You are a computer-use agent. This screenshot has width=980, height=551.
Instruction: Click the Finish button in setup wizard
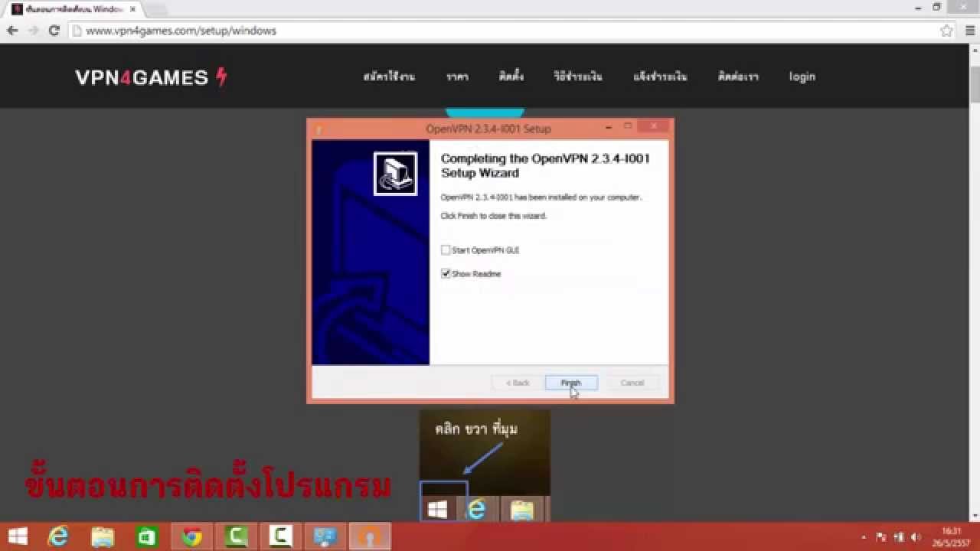[571, 383]
